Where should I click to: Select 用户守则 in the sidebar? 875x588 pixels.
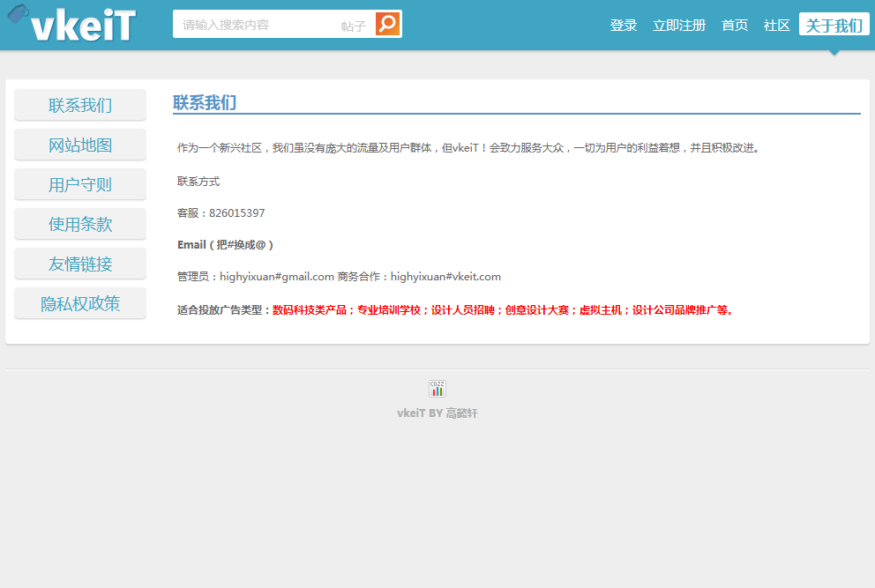click(80, 184)
